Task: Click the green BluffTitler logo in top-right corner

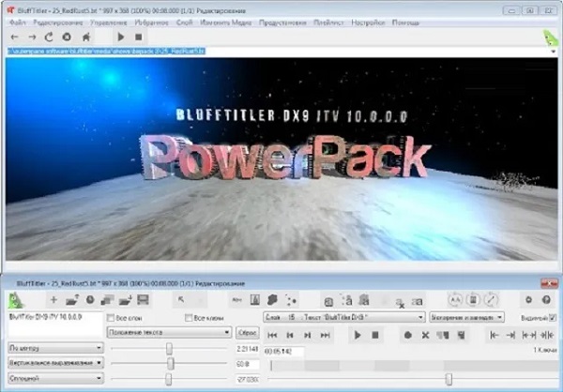Action: 550,38
